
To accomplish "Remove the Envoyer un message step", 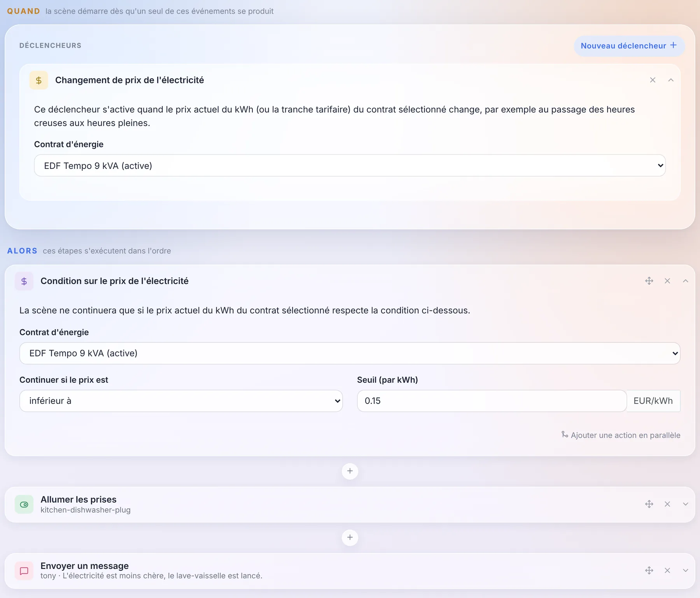I will 667,570.
